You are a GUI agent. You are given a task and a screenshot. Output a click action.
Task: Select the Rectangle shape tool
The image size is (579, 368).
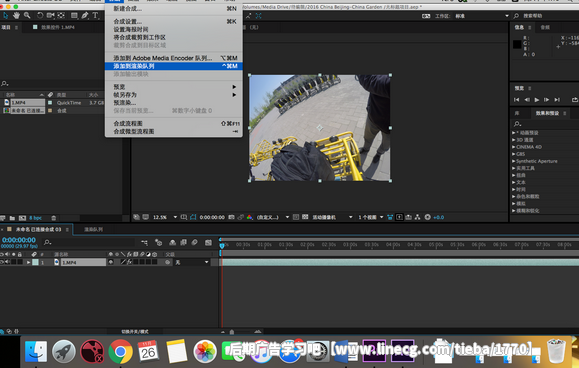pyautogui.click(x=74, y=16)
